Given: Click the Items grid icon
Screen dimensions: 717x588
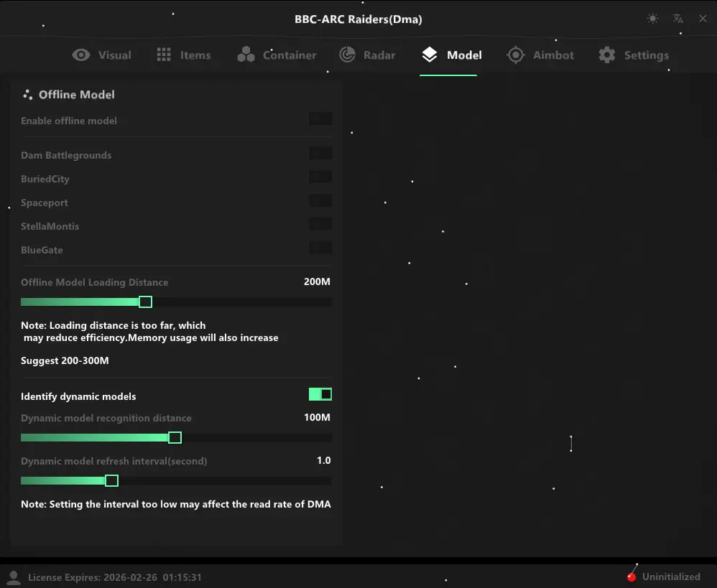Looking at the screenshot, I should point(164,55).
